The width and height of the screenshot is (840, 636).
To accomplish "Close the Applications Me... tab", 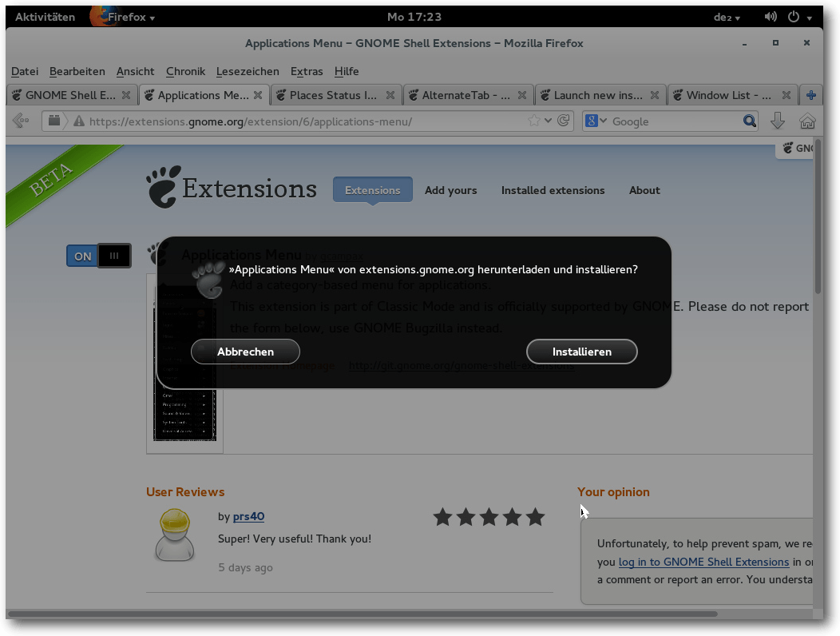I will click(x=258, y=95).
